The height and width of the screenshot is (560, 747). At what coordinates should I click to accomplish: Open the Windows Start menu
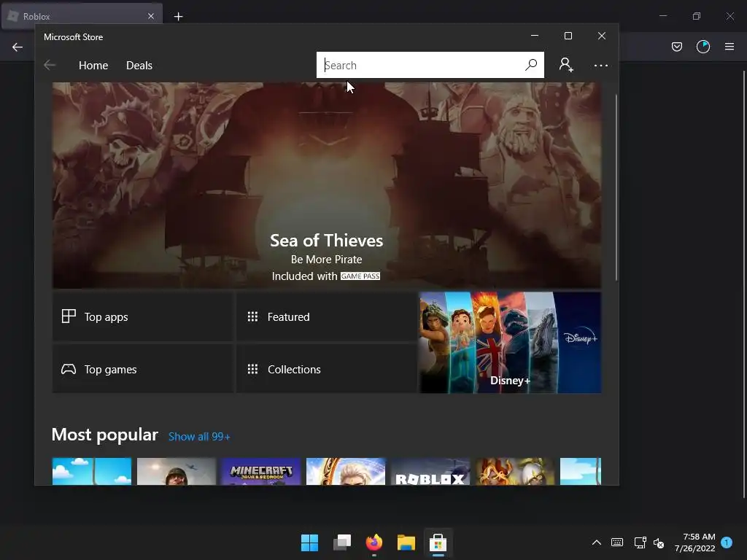[x=309, y=542]
